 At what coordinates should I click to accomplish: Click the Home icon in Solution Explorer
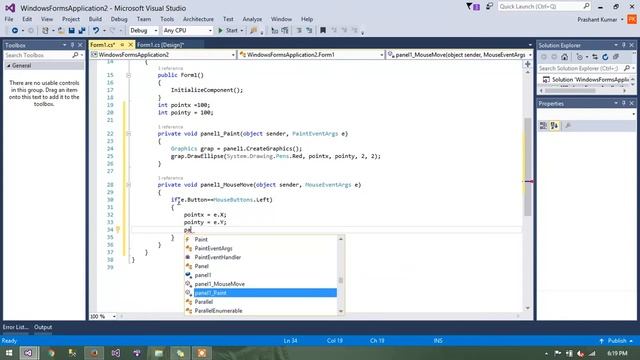[564, 57]
